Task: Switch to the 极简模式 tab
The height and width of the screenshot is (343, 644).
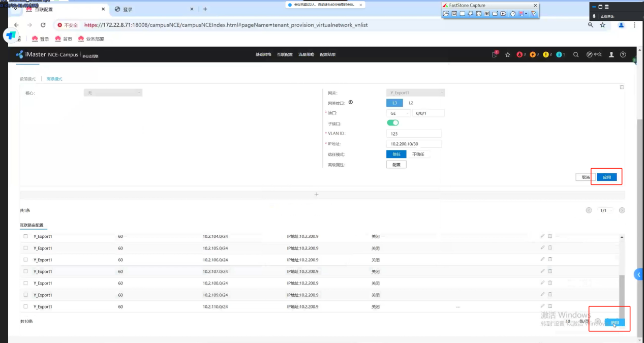Action: click(x=28, y=79)
